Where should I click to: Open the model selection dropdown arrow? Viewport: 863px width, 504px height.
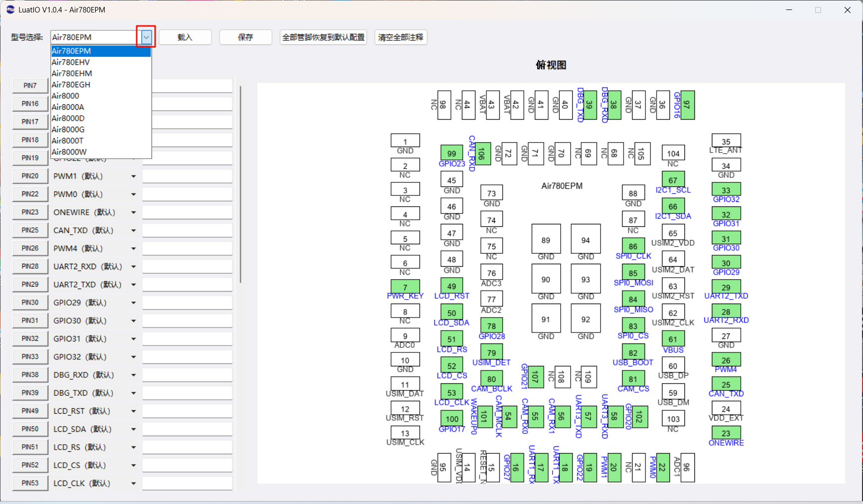pos(146,37)
